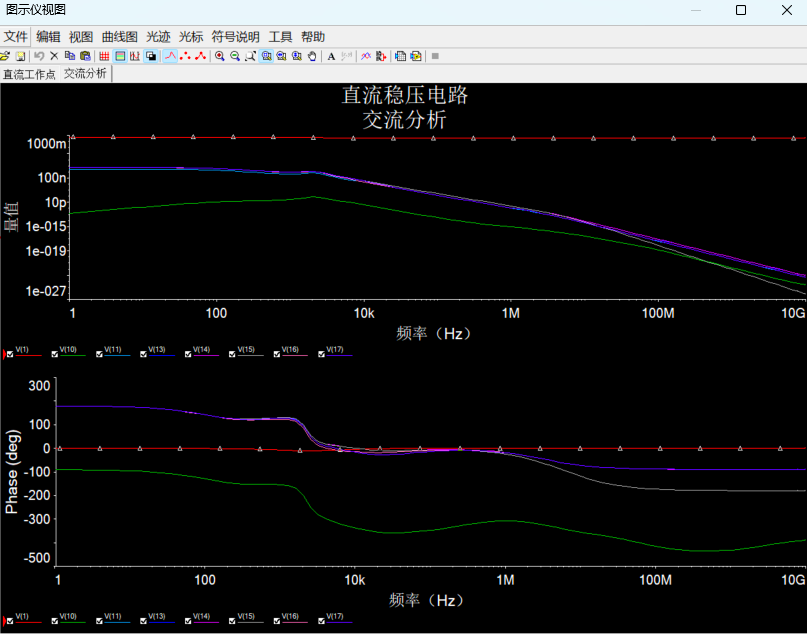The width and height of the screenshot is (807, 634).
Task: Click the Zoom In magnifier icon
Action: (220, 56)
